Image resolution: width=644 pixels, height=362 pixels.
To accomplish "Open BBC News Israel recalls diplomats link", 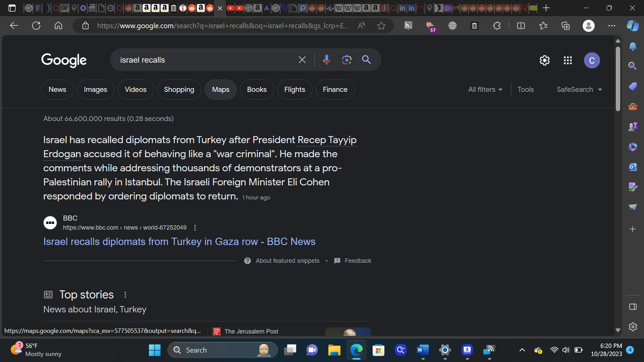I will (179, 241).
